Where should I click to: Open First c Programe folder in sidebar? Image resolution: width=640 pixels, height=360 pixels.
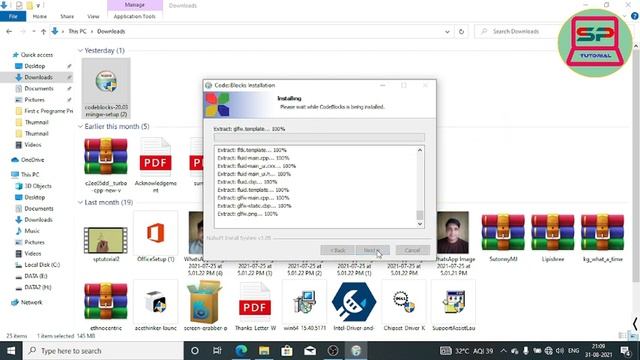[44, 111]
